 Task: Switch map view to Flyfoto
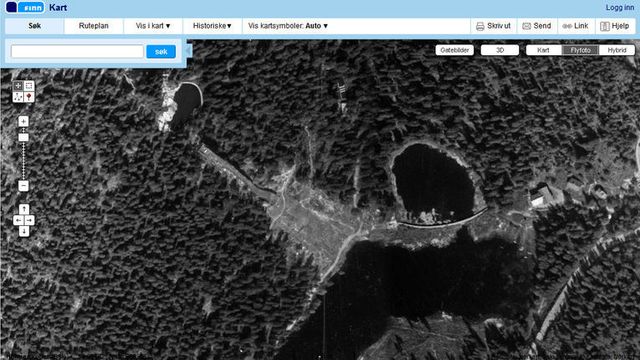pos(580,50)
